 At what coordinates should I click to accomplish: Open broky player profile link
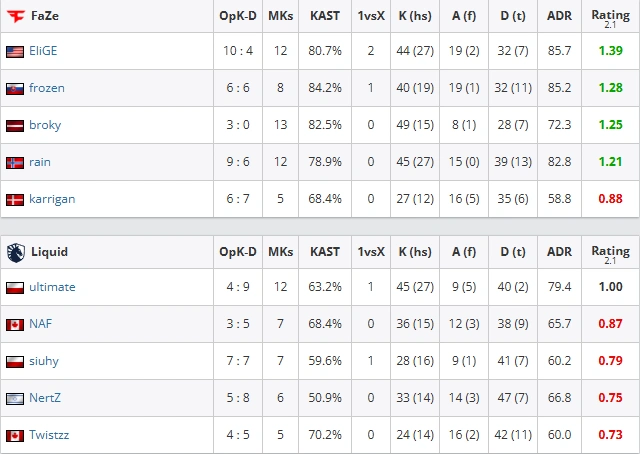(x=45, y=125)
